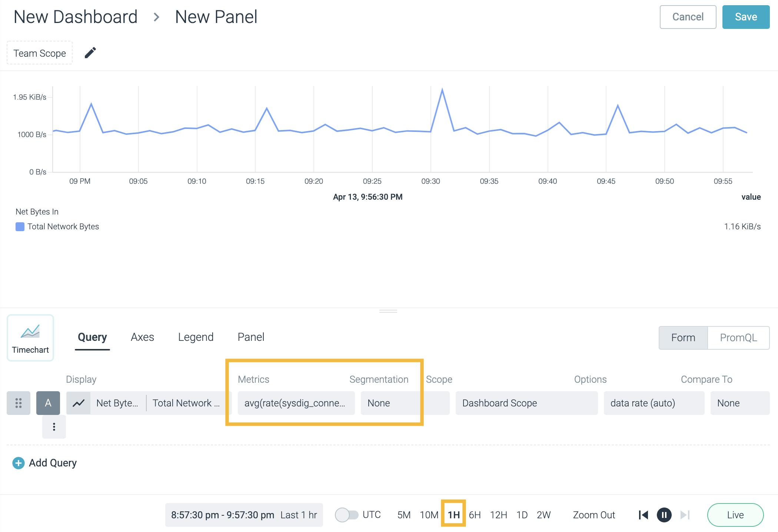Image resolution: width=778 pixels, height=532 pixels.
Task: Skip to next time window
Action: 685,515
